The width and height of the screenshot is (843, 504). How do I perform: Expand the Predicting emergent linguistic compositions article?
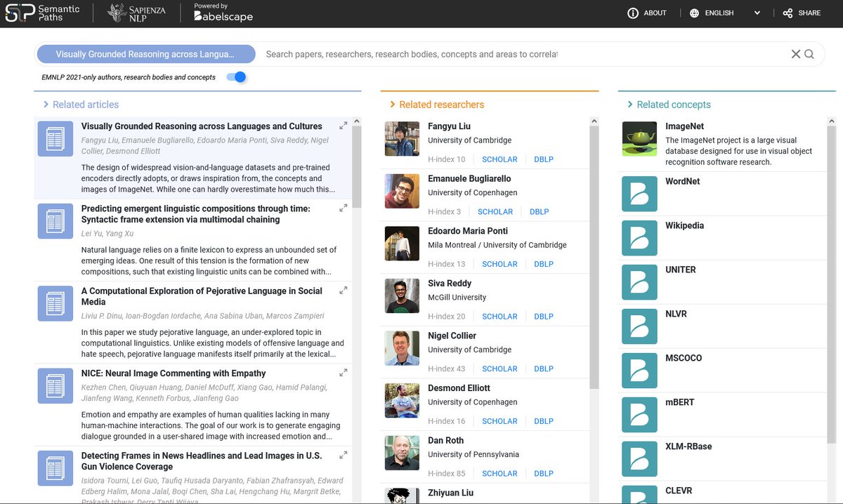[x=344, y=208]
